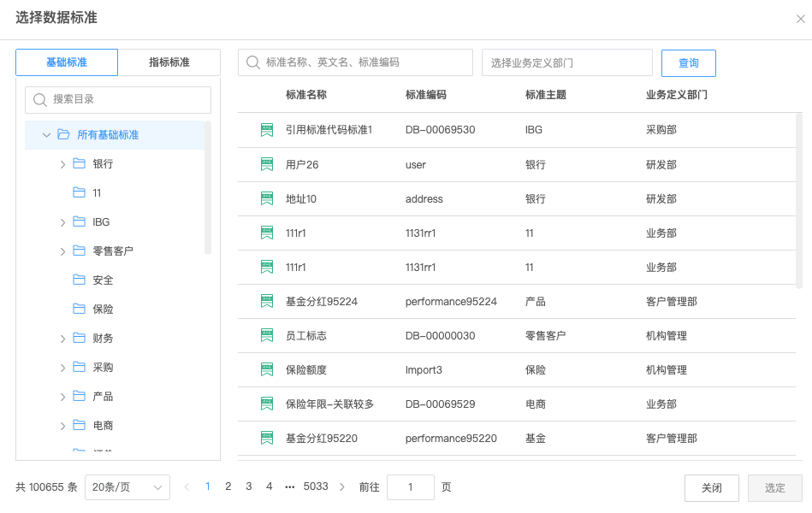The height and width of the screenshot is (513, 812).
Task: Switch to the 基础标准 tab
Action: point(67,62)
